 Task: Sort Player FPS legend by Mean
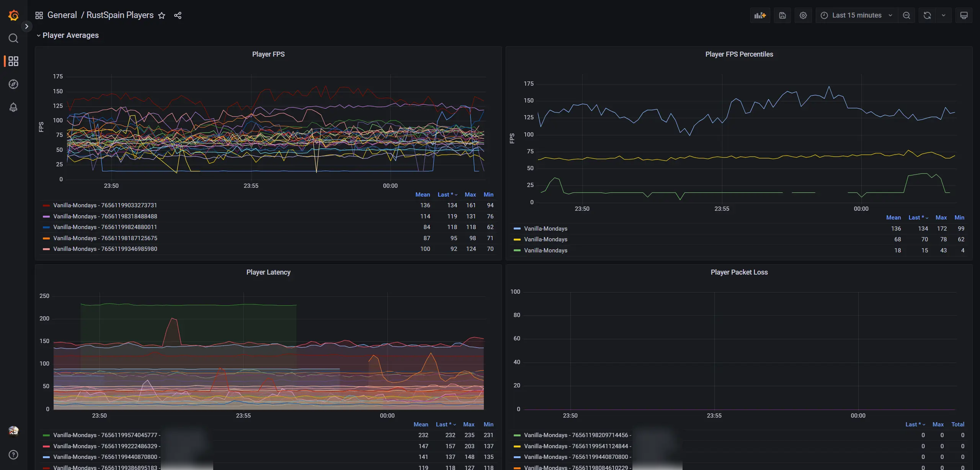(423, 195)
